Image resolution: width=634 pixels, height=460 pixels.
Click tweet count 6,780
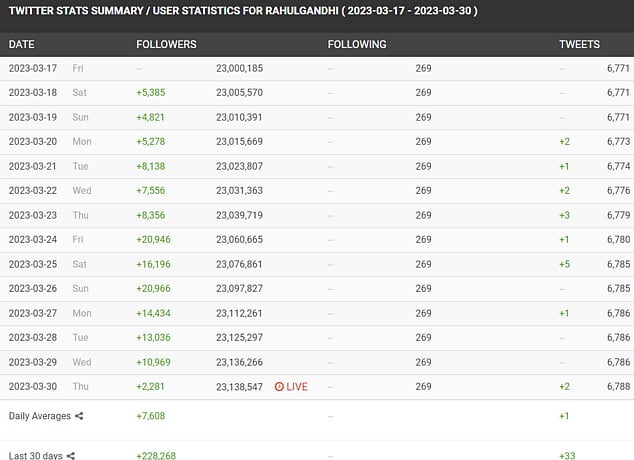click(x=619, y=239)
